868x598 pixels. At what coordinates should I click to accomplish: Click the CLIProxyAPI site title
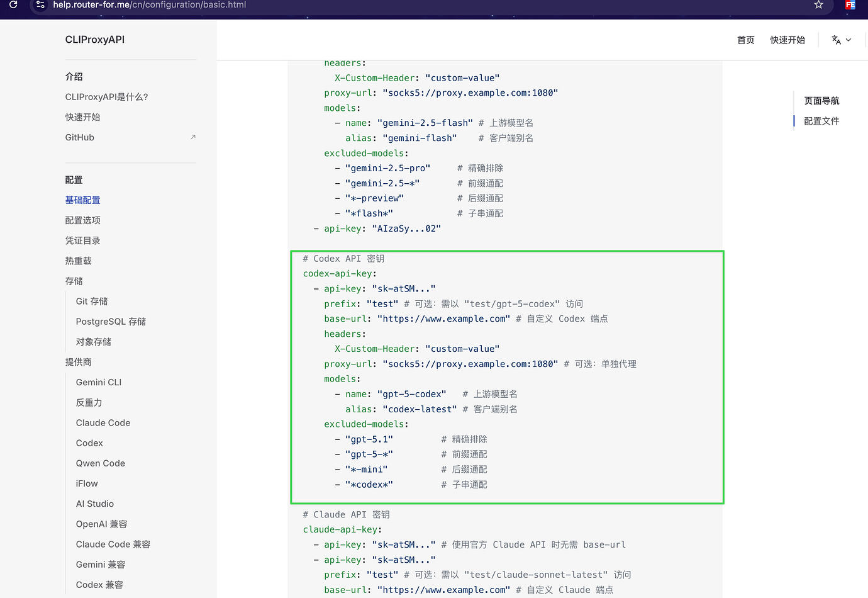(95, 39)
